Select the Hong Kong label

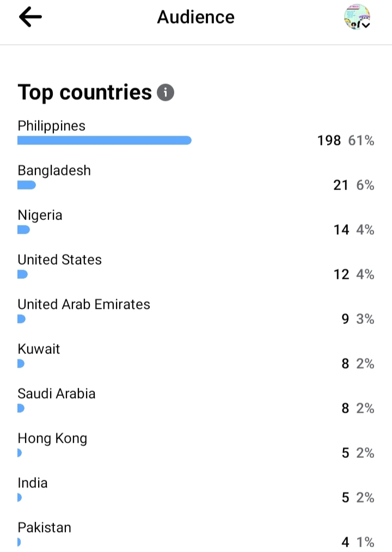coord(52,438)
